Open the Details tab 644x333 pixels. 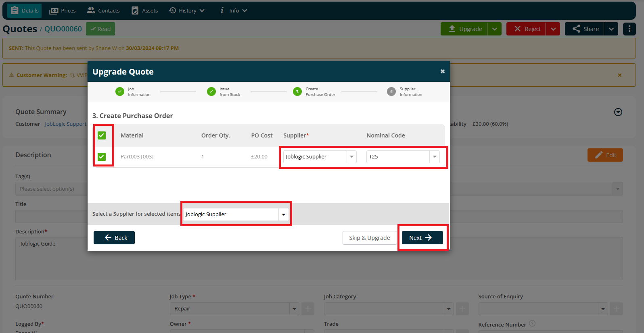click(25, 10)
